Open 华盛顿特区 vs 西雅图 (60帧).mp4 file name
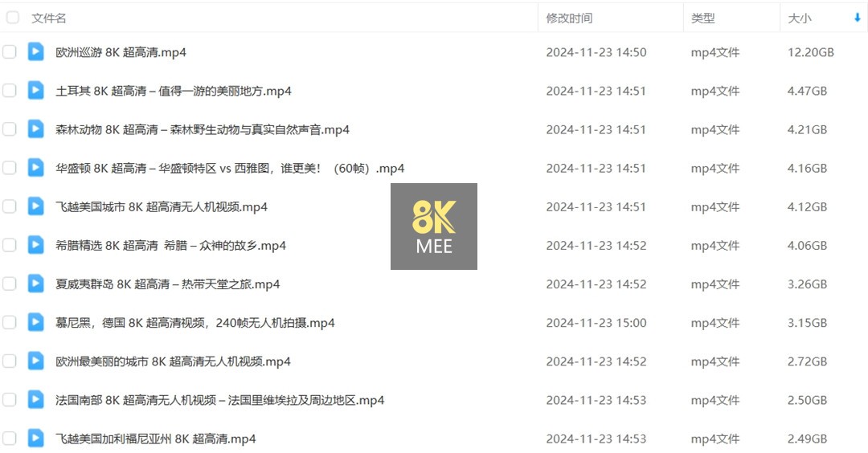Viewport: 868px width, 453px height. (x=230, y=168)
